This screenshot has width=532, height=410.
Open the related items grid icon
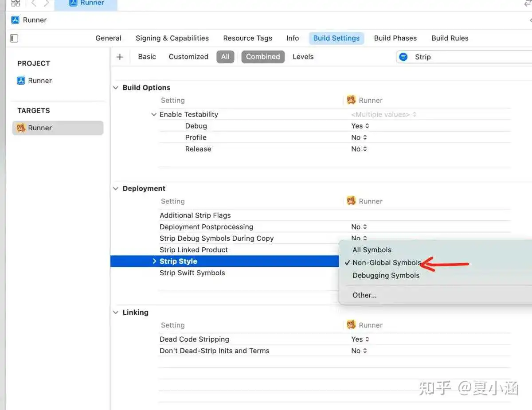click(16, 4)
